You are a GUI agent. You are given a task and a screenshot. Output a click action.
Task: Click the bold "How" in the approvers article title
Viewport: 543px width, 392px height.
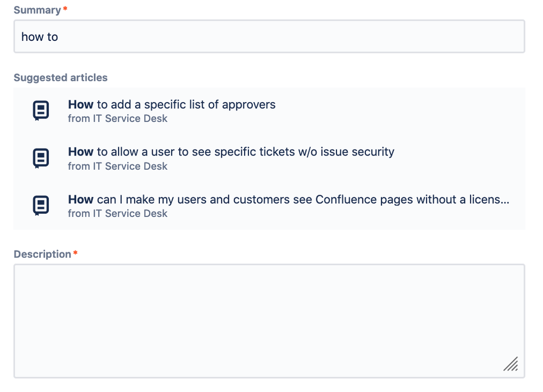[x=80, y=104]
